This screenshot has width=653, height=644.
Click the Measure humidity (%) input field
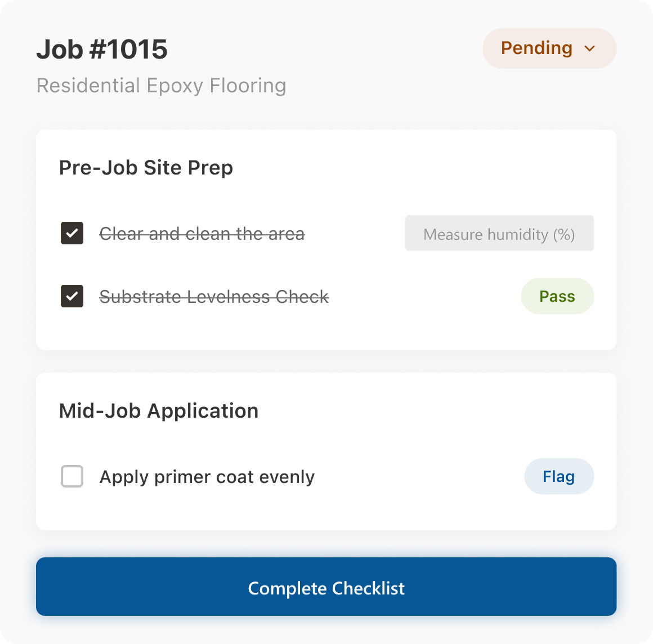click(499, 233)
